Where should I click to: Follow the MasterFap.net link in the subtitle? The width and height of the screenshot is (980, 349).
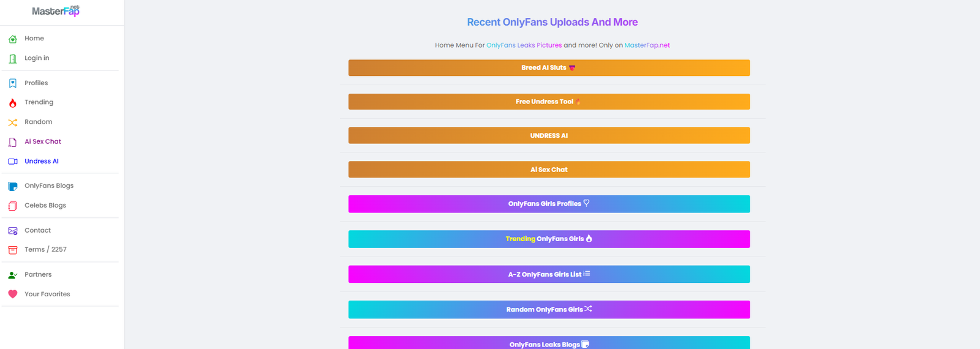coord(647,45)
